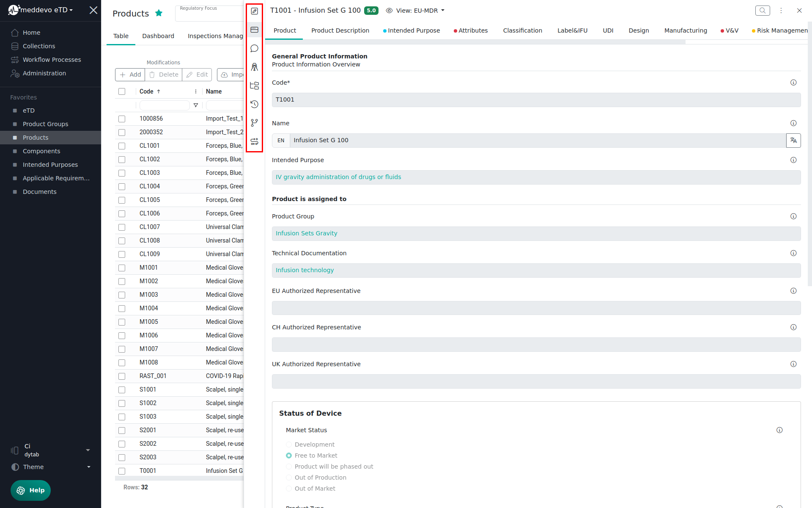The width and height of the screenshot is (812, 508).
Task: Open the workflow routing icon in side strip
Action: pos(254,141)
